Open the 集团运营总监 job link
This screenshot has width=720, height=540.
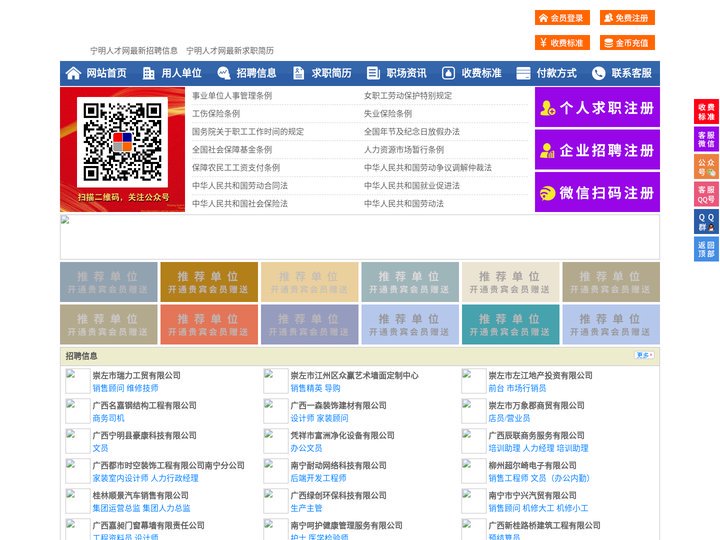click(x=116, y=508)
